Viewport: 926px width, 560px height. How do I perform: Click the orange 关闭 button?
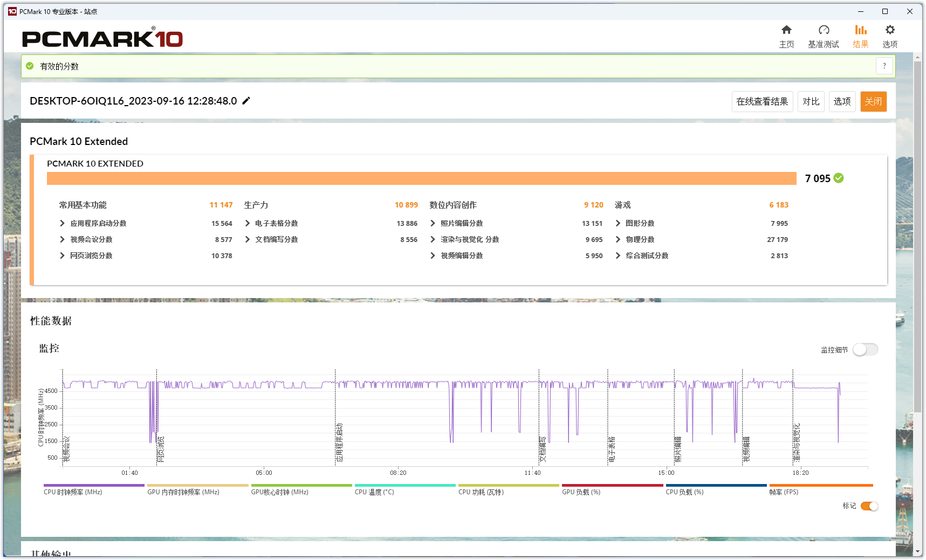point(873,101)
